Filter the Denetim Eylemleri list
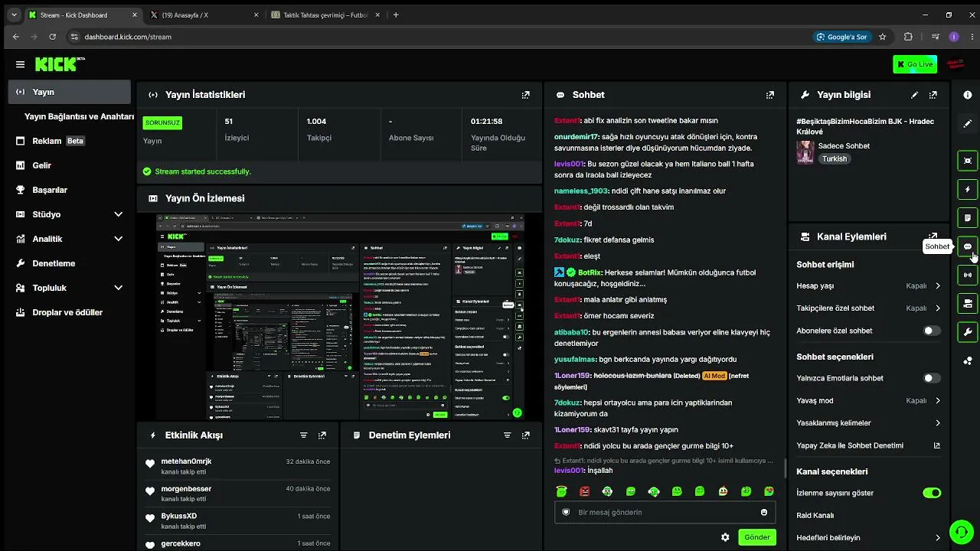 [507, 435]
